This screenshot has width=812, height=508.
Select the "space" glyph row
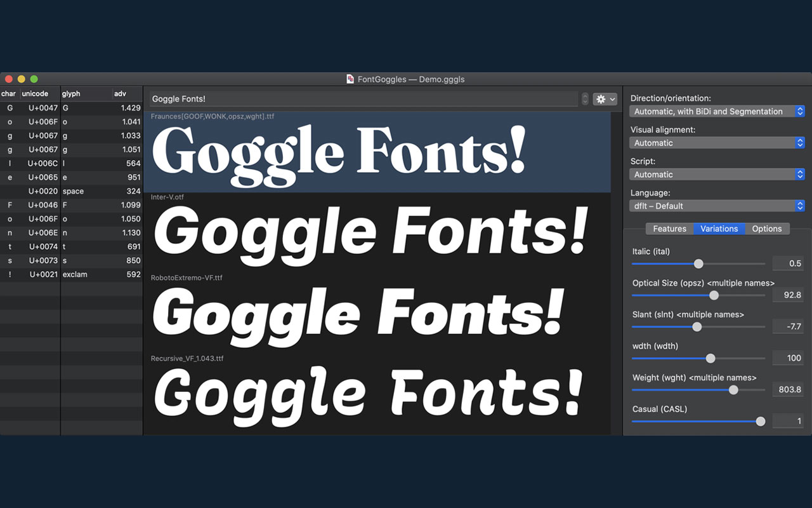(x=72, y=191)
